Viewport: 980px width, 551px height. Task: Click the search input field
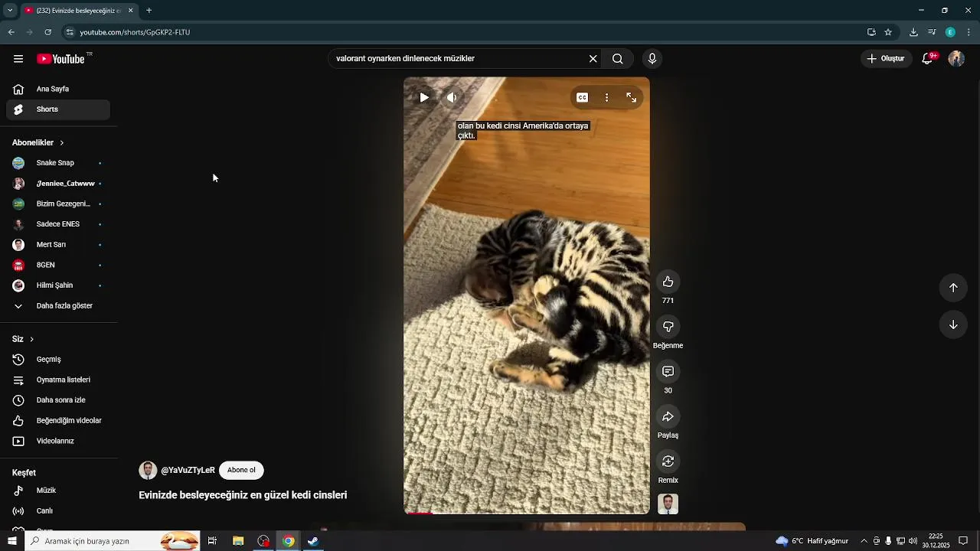(458, 59)
